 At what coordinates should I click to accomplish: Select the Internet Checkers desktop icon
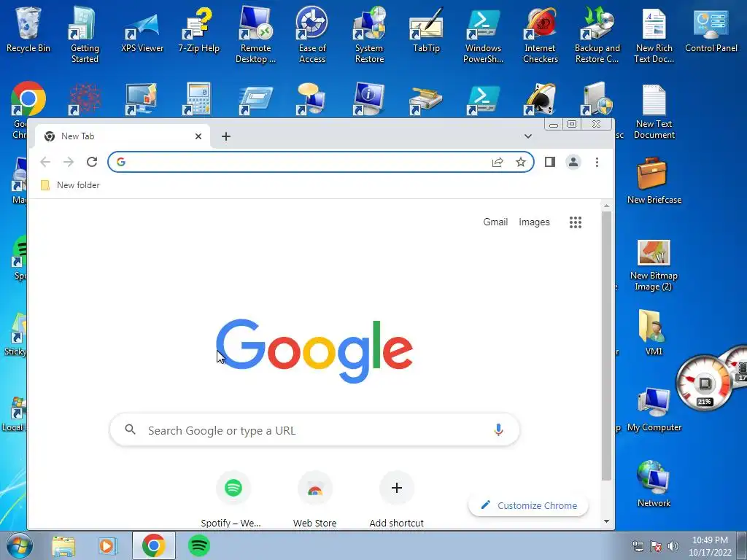541,35
